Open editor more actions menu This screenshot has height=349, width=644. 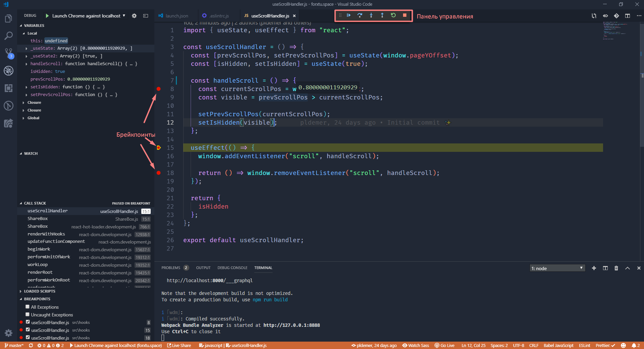tap(639, 16)
